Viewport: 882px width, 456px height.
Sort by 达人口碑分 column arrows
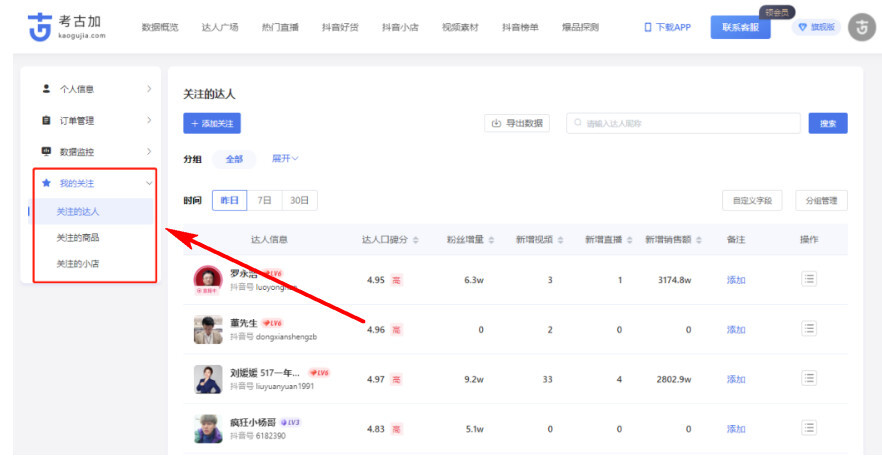click(416, 240)
